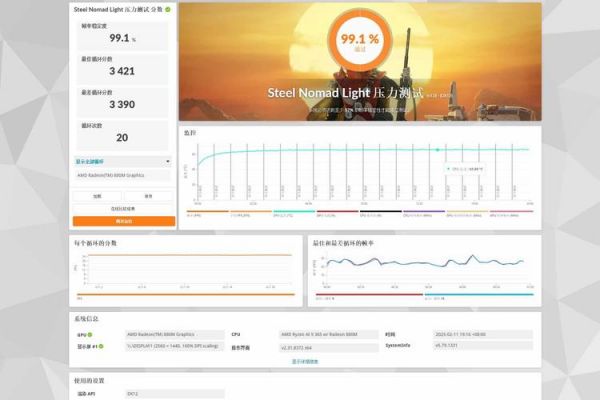This screenshot has width=600, height=400.
Task: Click the GPU value AMD Radeon(TM) 880M Graphics in system info
Action: click(174, 335)
